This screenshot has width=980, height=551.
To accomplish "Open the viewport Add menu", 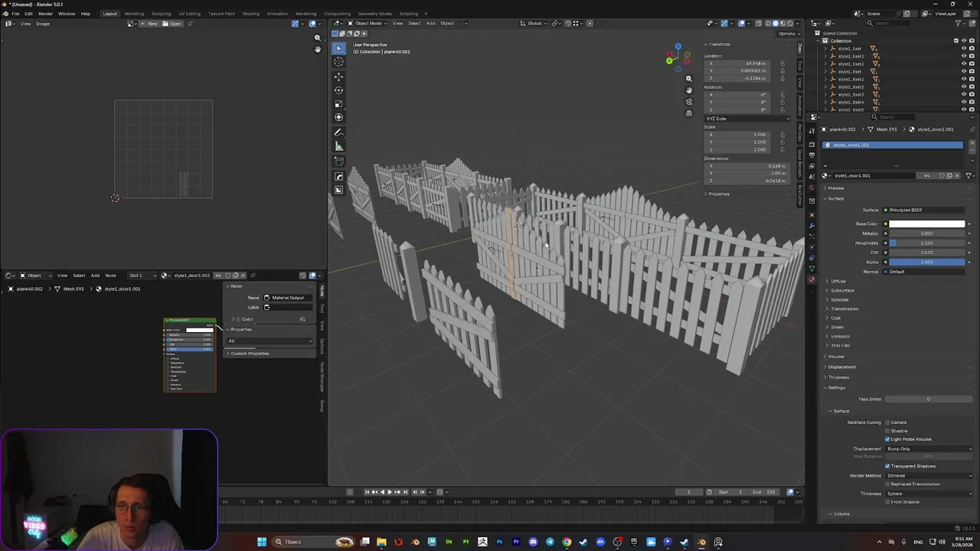I will 430,23.
